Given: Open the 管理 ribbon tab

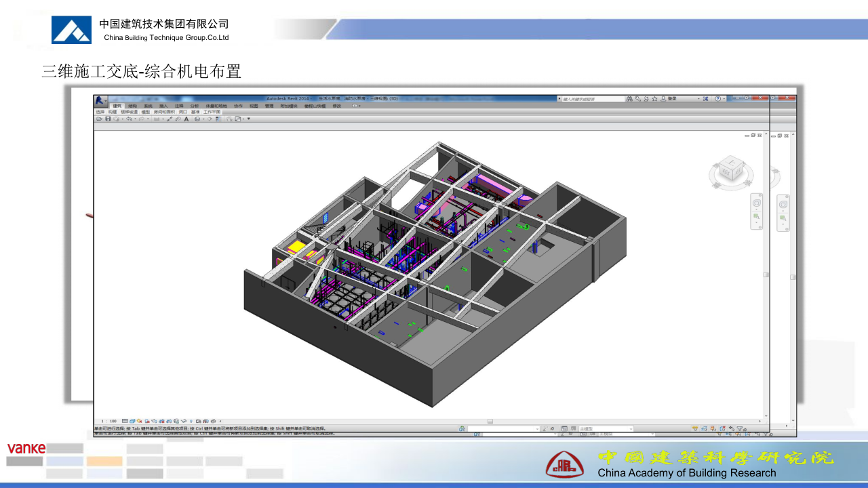Looking at the screenshot, I should pyautogui.click(x=269, y=106).
